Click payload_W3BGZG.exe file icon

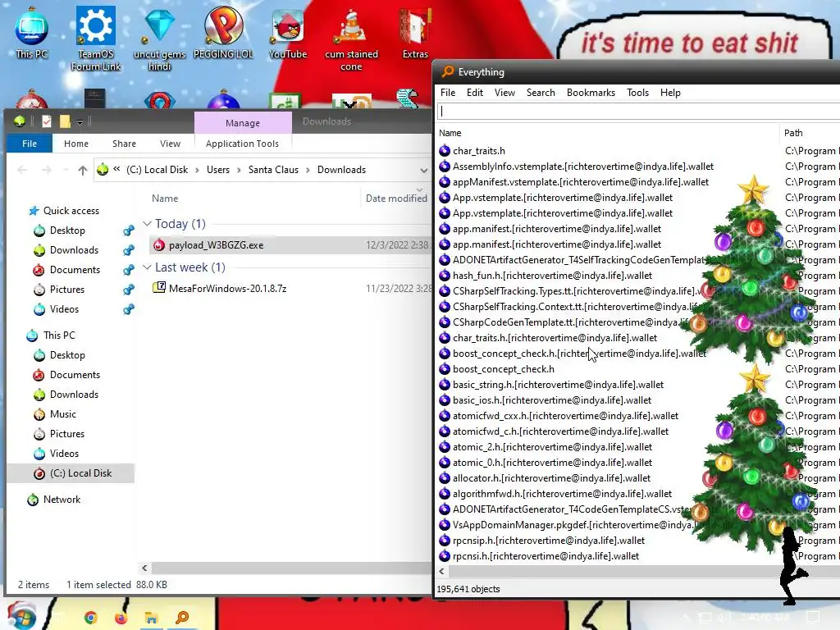(158, 244)
